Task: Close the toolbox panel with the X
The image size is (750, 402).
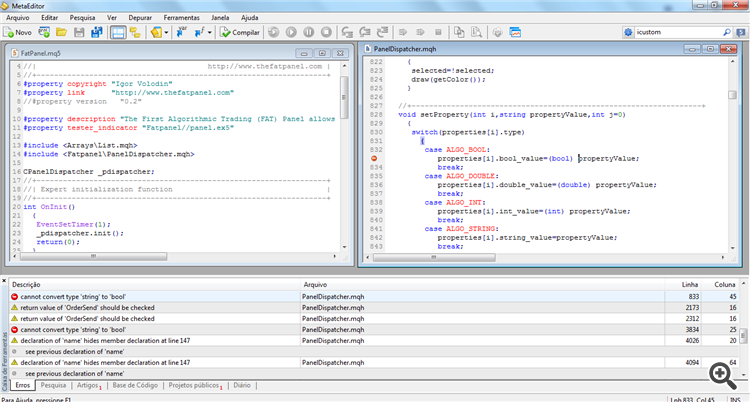Action: [4, 281]
